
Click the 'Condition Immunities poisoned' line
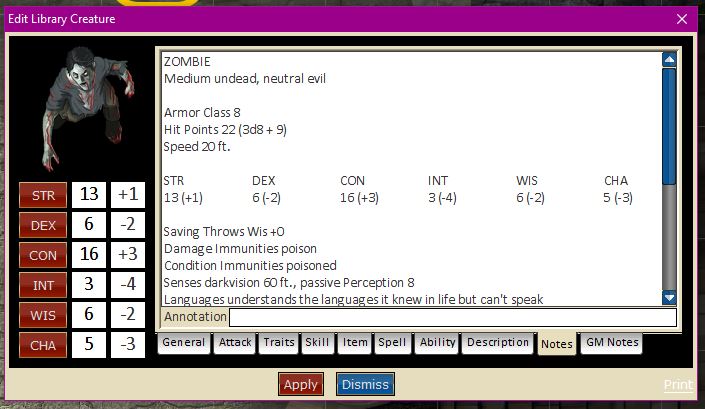(x=250, y=266)
